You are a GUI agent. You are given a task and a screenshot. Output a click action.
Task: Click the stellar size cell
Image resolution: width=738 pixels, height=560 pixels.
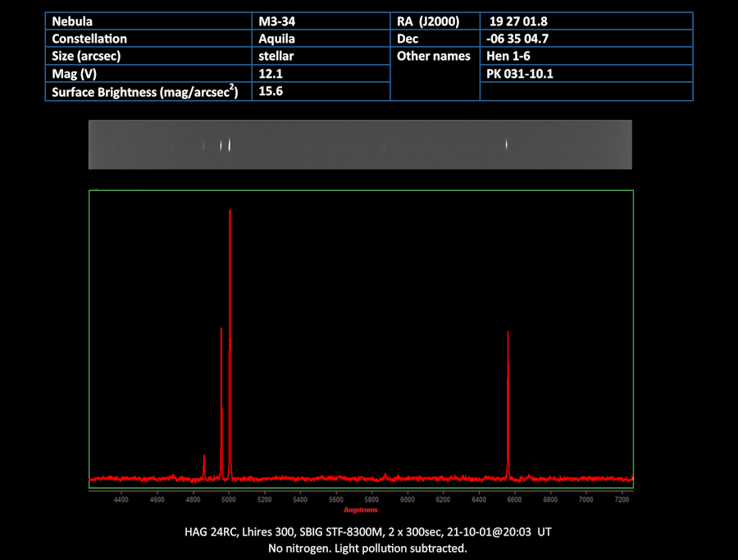coord(321,56)
